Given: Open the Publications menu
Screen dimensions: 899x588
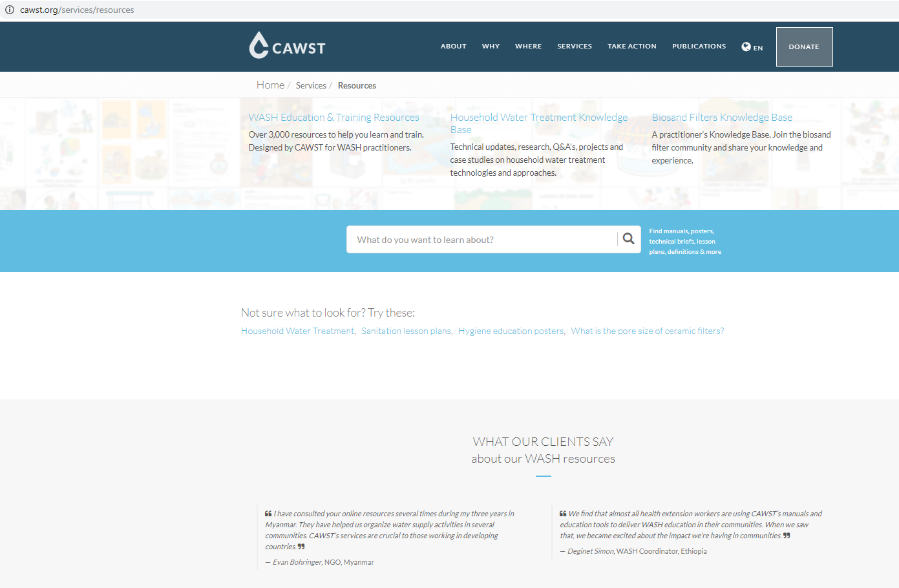Looking at the screenshot, I should click(699, 47).
